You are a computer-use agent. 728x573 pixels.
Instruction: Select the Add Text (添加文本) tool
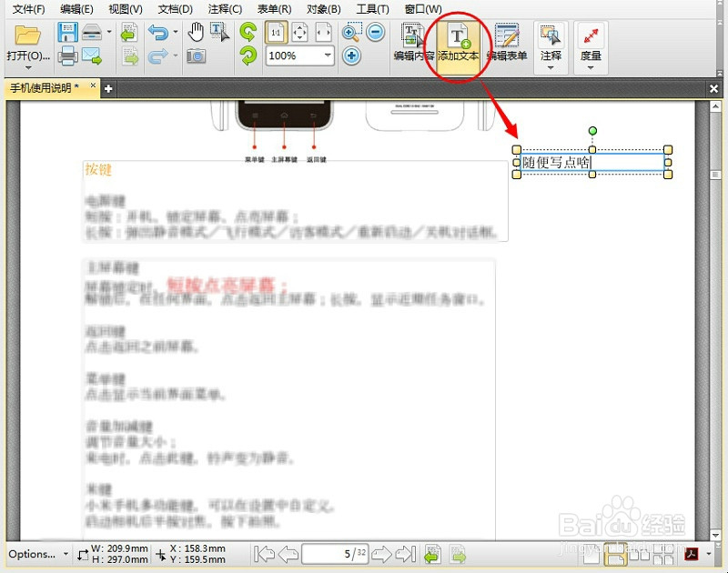click(458, 43)
